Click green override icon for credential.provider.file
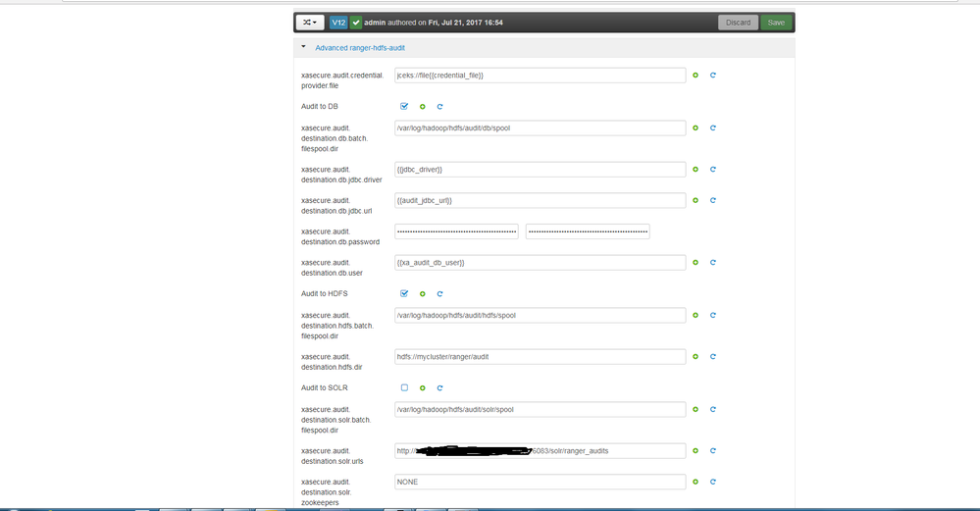 click(x=695, y=75)
